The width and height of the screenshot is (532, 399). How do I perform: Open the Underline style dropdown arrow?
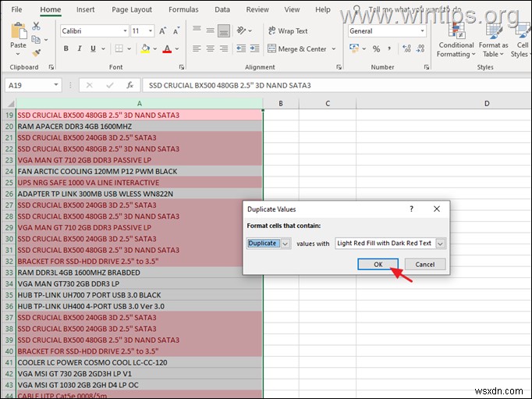point(103,49)
